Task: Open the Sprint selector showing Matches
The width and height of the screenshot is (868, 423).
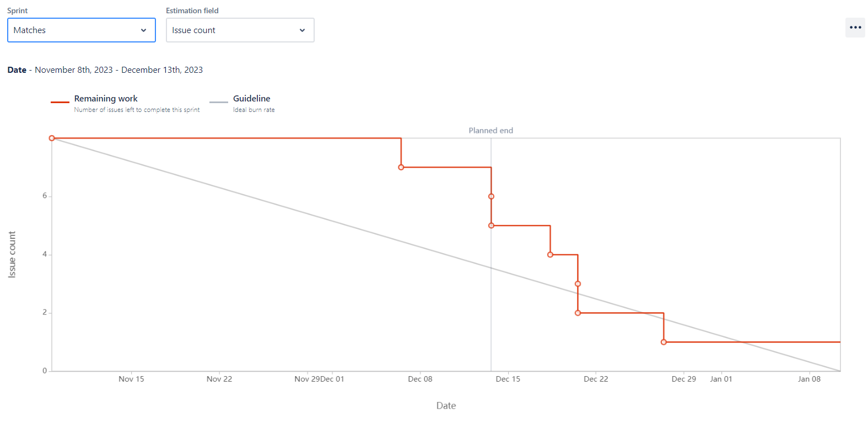Action: [x=81, y=30]
